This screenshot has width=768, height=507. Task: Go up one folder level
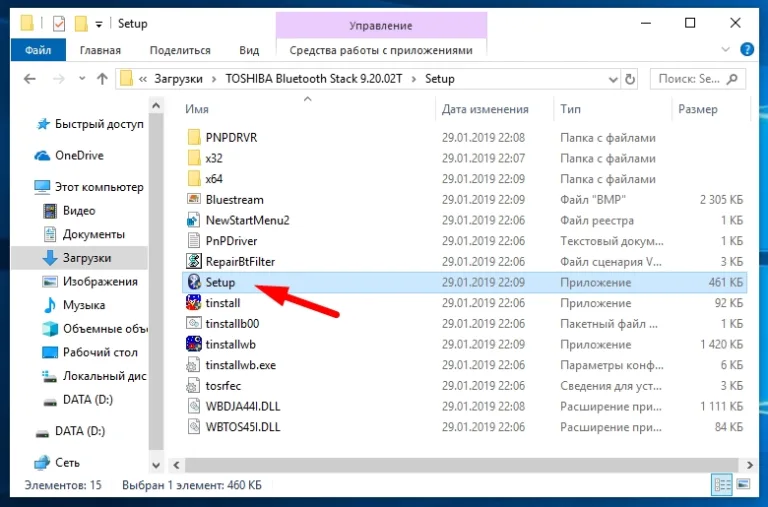102,79
